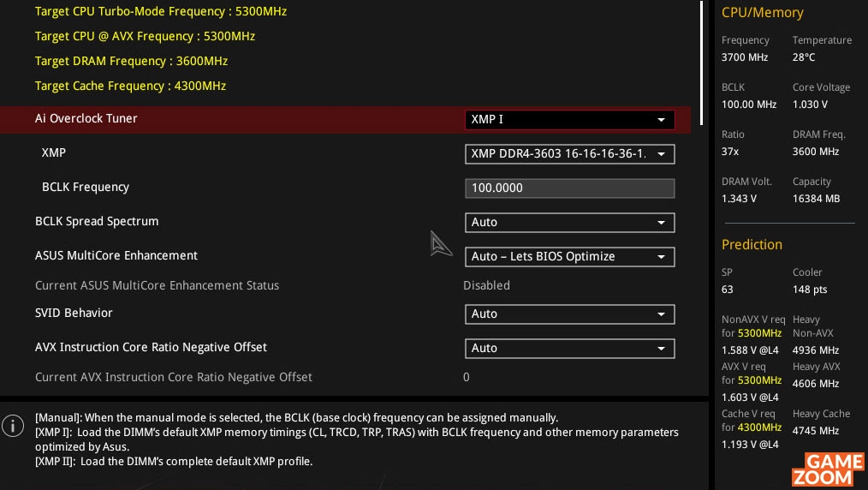Click the 4606 MHz Heavy AVX value
The image size is (868, 490).
[816, 383]
